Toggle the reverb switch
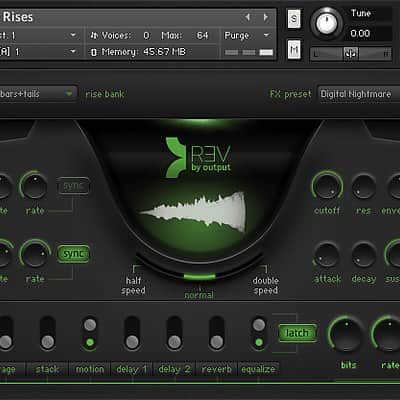400x400 pixels. tap(217, 333)
